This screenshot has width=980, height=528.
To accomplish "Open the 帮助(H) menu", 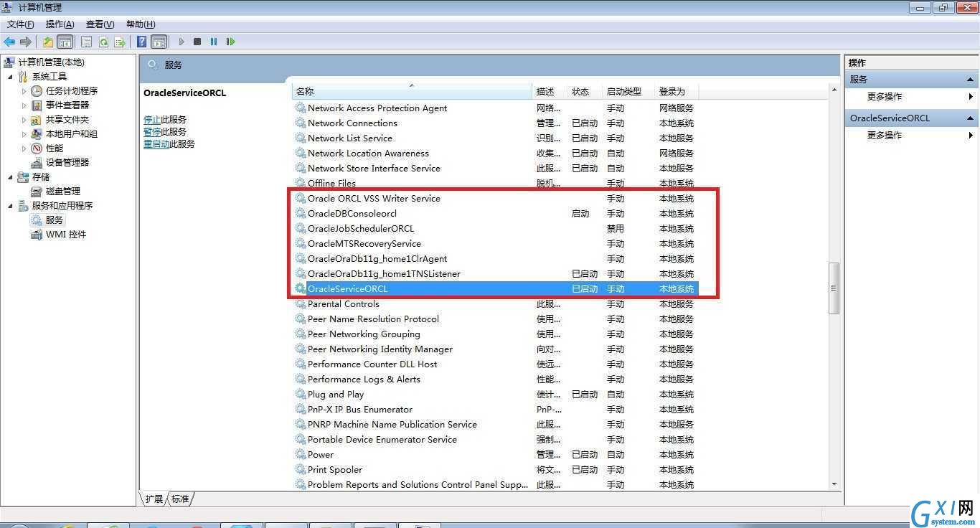I will pyautogui.click(x=140, y=24).
